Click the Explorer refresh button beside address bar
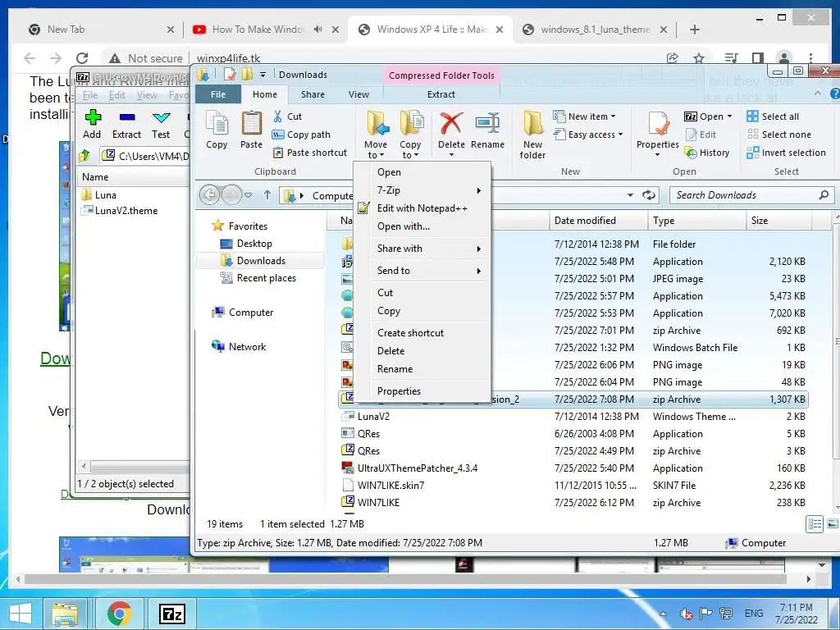This screenshot has width=840, height=630. pos(649,195)
